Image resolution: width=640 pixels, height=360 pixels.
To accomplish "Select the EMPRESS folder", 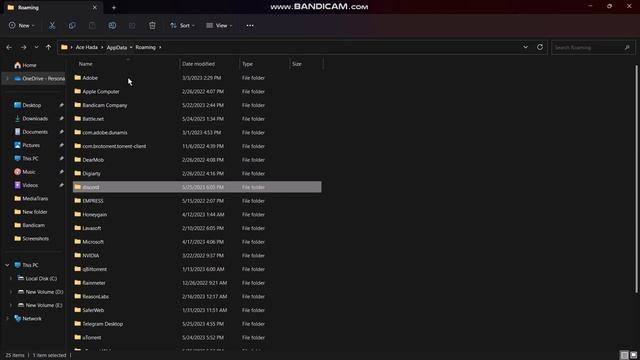I will (197, 201).
